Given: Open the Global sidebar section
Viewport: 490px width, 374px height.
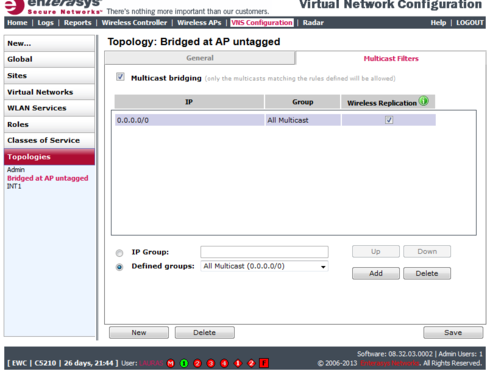Looking at the screenshot, I should tap(49, 59).
